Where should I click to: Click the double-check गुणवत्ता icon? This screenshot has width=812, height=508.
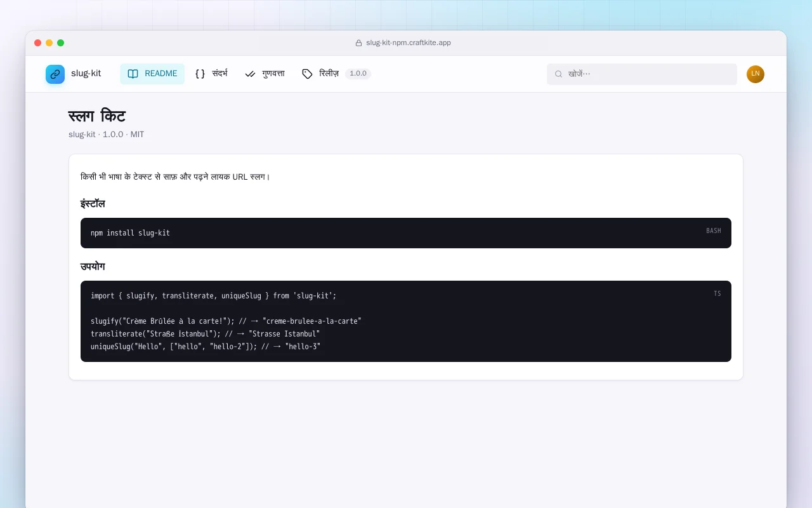point(250,74)
